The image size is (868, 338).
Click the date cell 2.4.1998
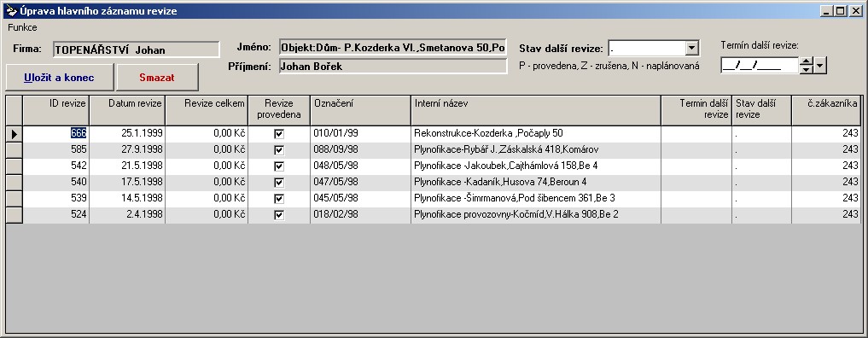127,214
